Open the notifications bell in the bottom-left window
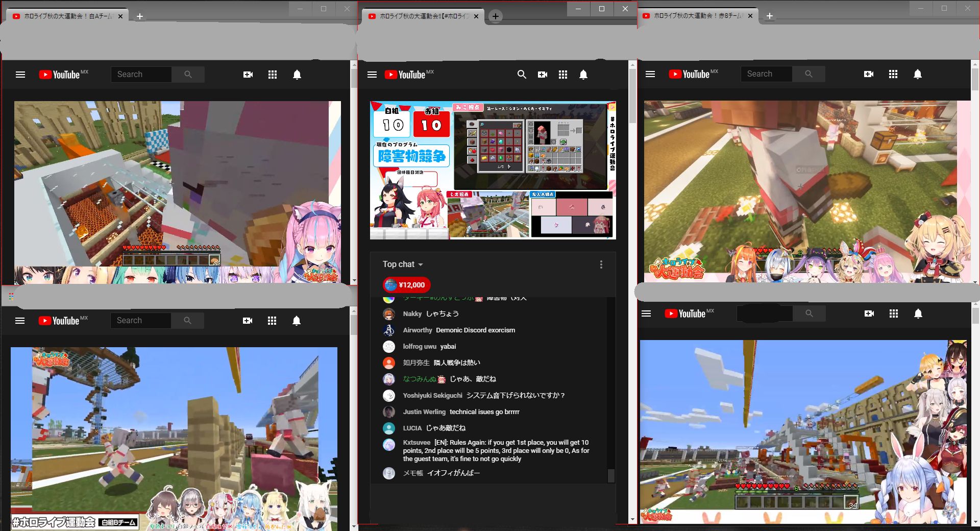The height and width of the screenshot is (531, 980). 297,321
